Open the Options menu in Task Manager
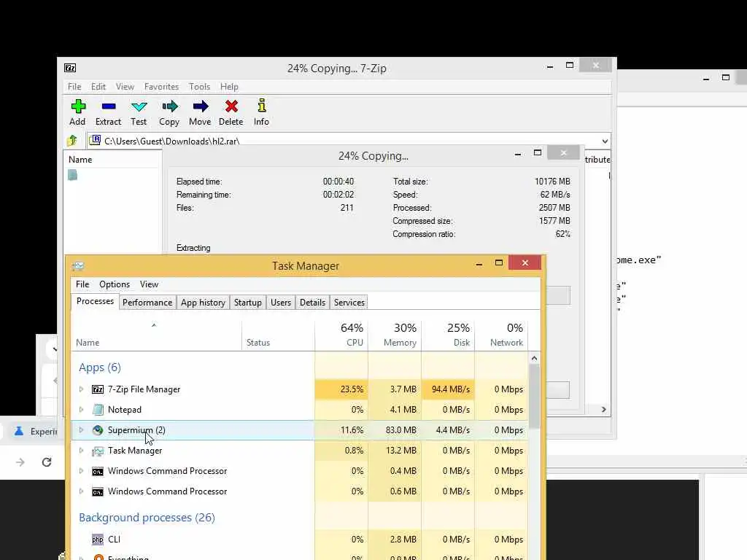The height and width of the screenshot is (560, 747). tap(115, 284)
